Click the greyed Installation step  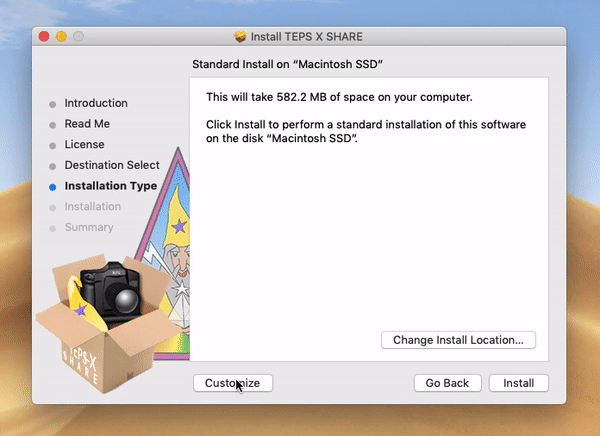point(93,206)
